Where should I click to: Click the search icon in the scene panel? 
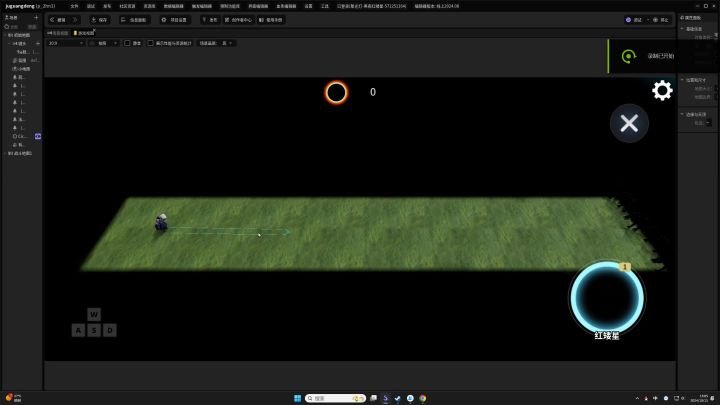click(x=7, y=27)
